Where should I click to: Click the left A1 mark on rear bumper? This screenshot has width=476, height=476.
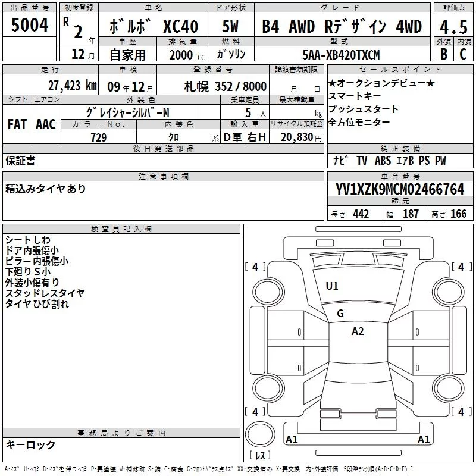coord(292,439)
